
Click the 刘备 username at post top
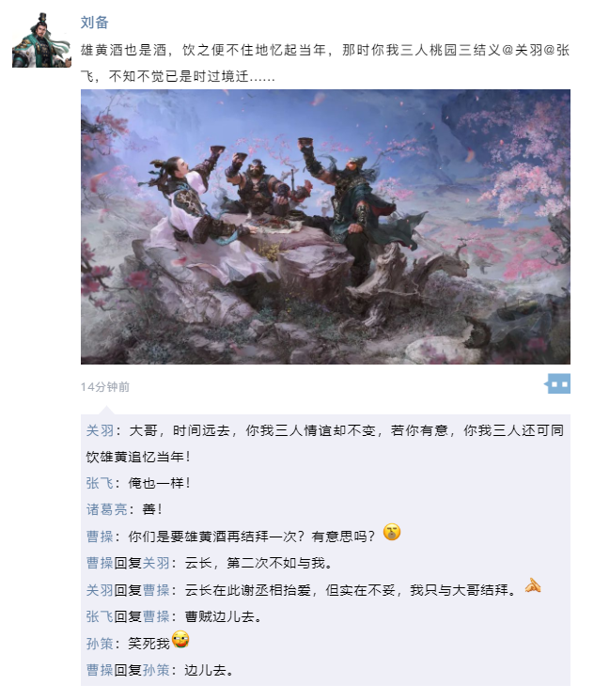point(94,23)
